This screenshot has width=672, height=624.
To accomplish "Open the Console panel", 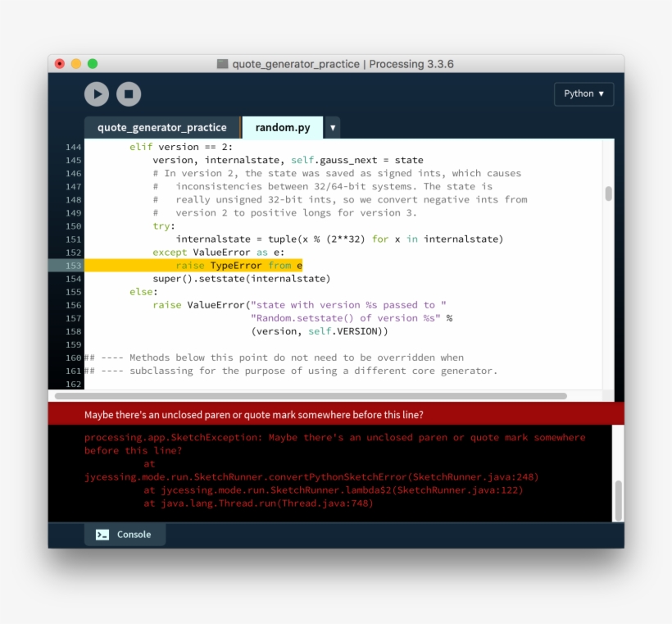I will (x=125, y=534).
